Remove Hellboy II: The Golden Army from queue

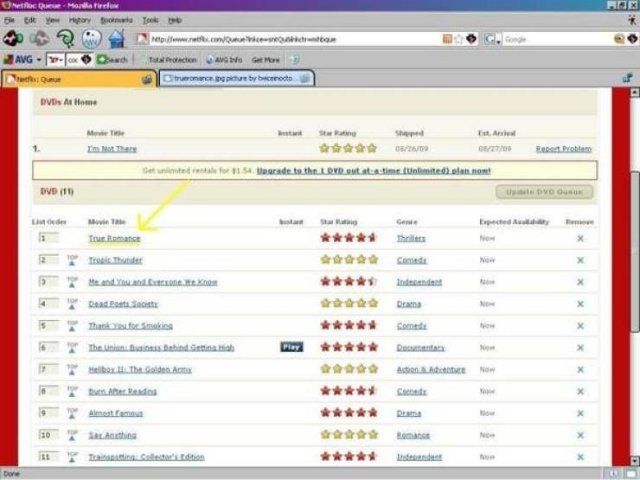[580, 369]
